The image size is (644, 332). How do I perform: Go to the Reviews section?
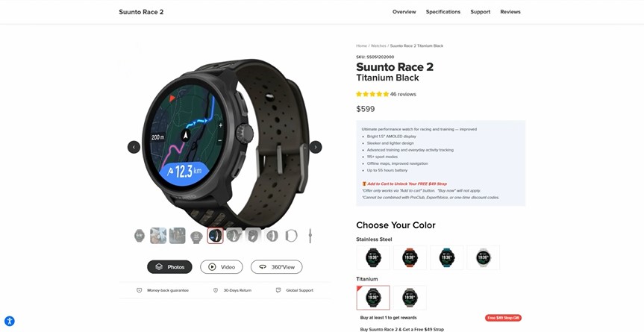pyautogui.click(x=510, y=12)
